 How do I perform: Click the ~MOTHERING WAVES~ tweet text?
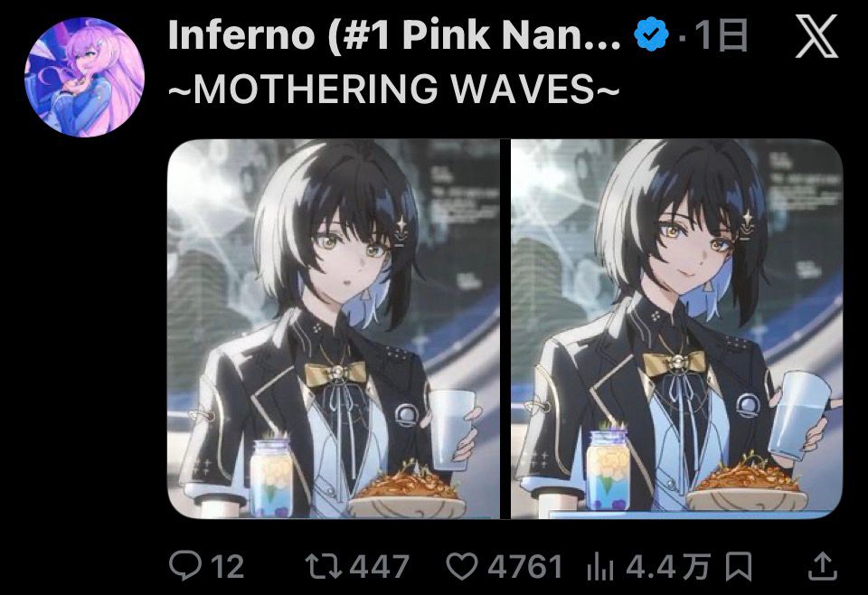(393, 89)
